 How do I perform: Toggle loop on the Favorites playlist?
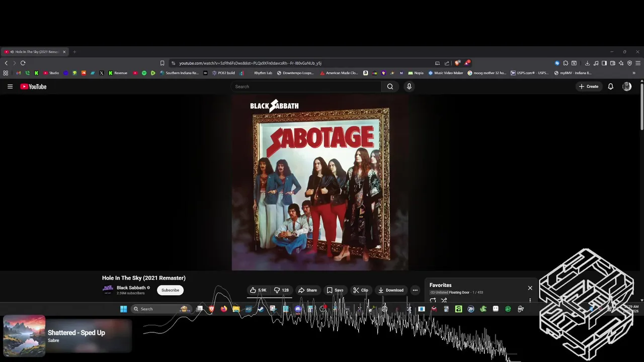(433, 300)
